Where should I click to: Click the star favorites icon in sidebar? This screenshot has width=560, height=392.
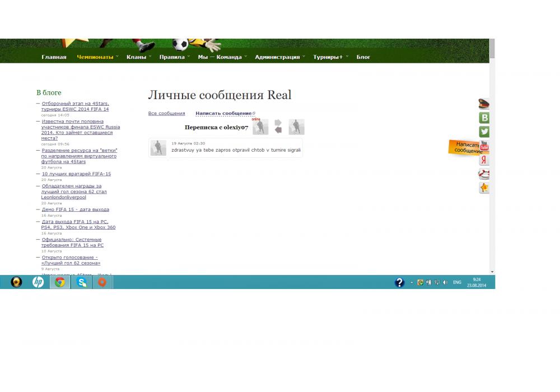click(x=484, y=188)
